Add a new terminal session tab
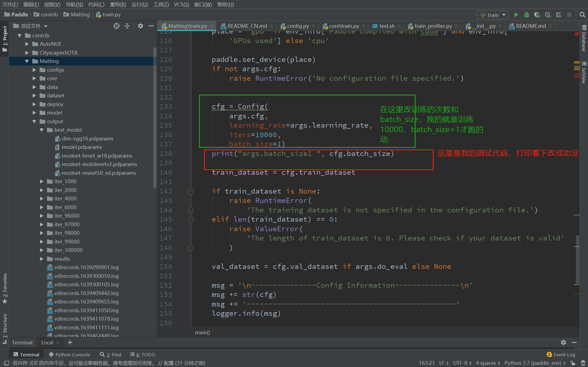The height and width of the screenshot is (367, 588). [70, 342]
